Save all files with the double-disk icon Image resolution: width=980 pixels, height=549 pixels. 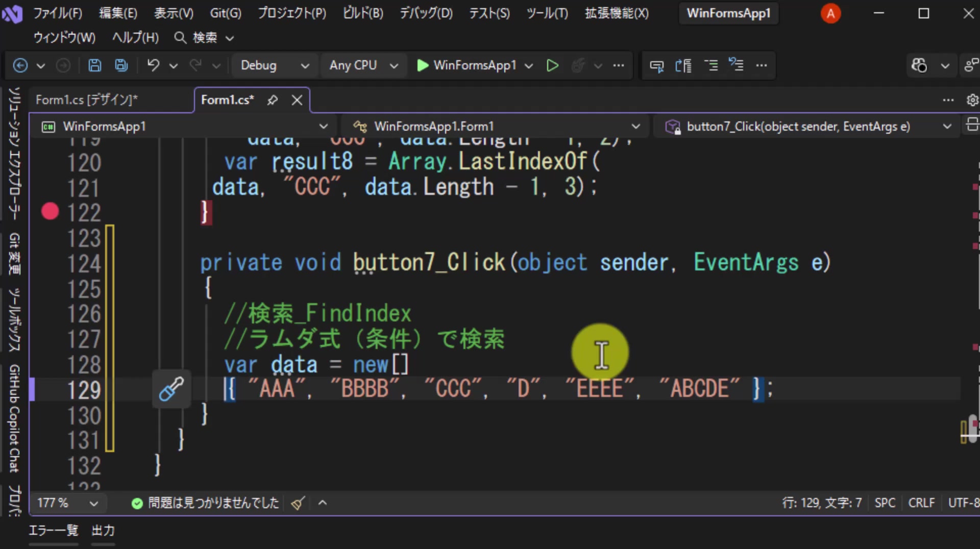tap(121, 65)
